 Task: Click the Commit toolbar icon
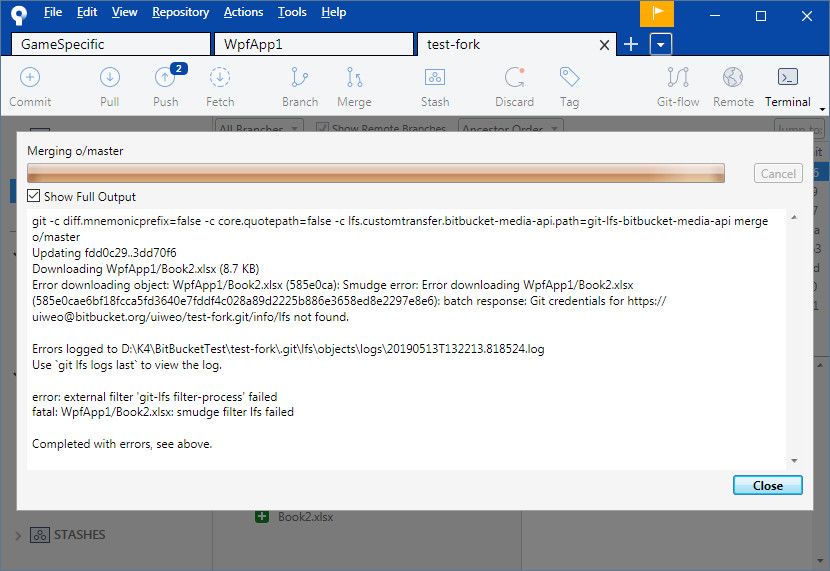pyautogui.click(x=30, y=77)
